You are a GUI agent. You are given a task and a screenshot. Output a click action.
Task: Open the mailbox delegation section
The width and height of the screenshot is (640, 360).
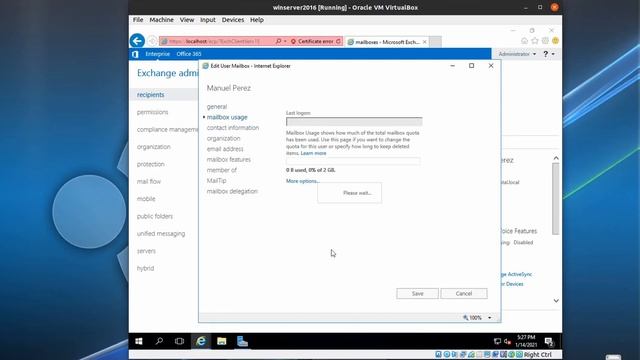tap(232, 191)
